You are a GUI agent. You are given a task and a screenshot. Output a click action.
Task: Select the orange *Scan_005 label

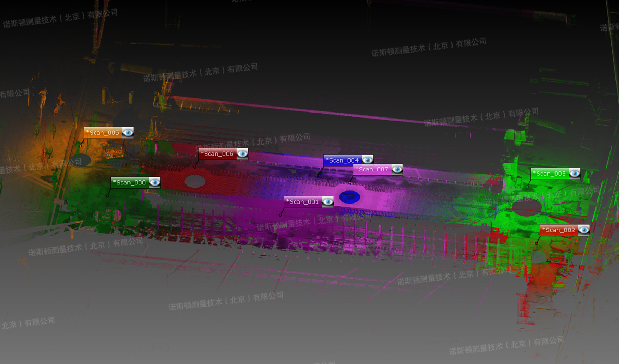(x=103, y=133)
